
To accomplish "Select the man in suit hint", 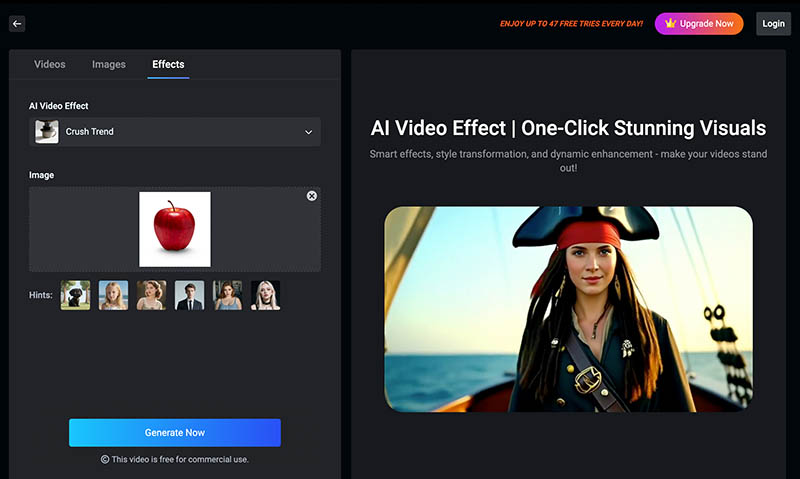I will 189,295.
